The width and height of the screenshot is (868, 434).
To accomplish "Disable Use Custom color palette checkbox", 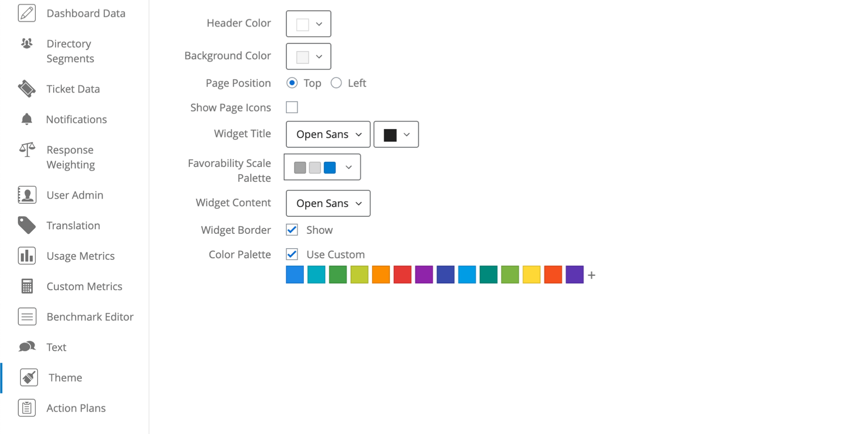I will [292, 254].
